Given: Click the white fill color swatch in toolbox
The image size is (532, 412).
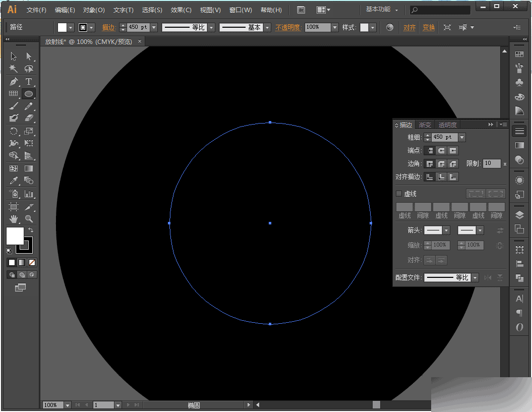Looking at the screenshot, I should [15, 236].
